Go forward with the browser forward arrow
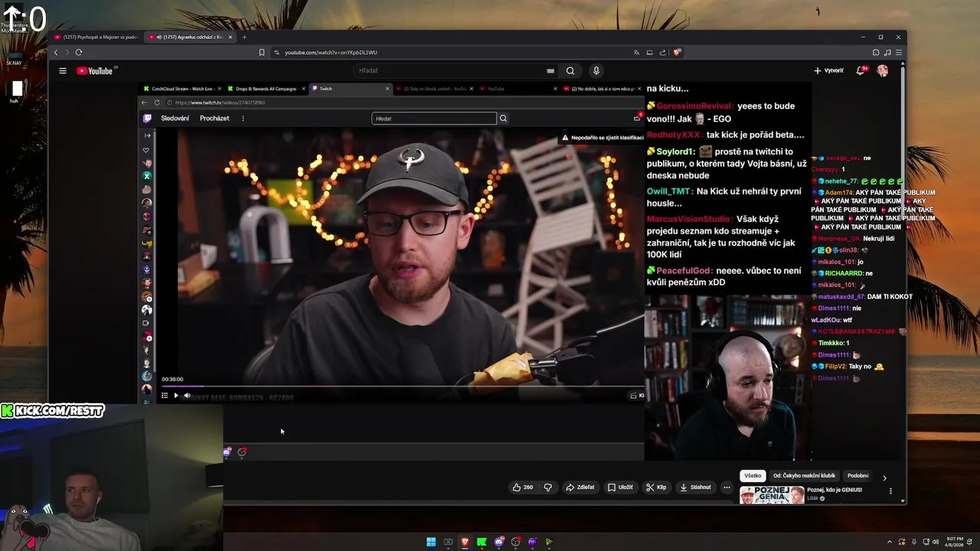 click(x=67, y=52)
